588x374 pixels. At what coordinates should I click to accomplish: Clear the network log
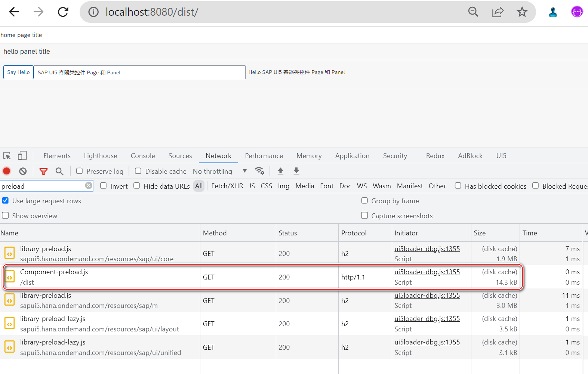[x=23, y=171]
